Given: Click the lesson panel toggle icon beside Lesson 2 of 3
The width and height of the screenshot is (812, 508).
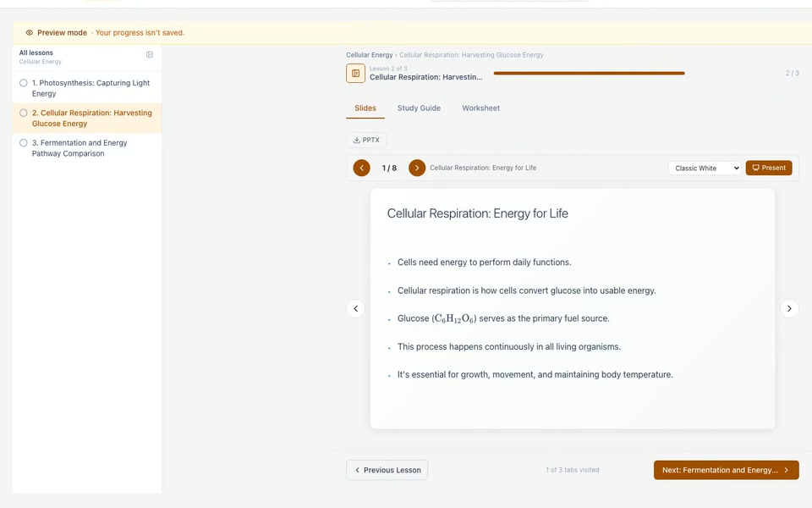Looking at the screenshot, I should (356, 73).
